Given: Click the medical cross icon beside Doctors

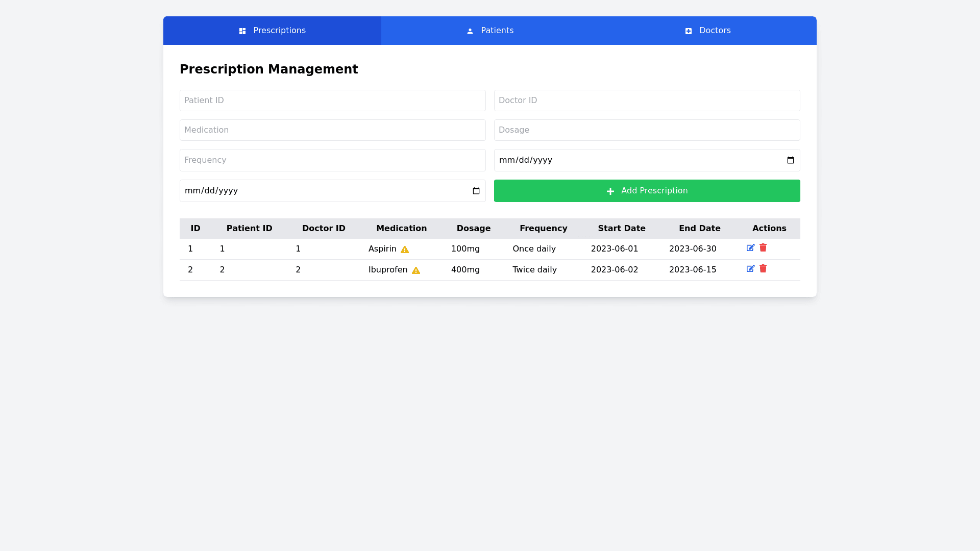Looking at the screenshot, I should click(x=689, y=31).
